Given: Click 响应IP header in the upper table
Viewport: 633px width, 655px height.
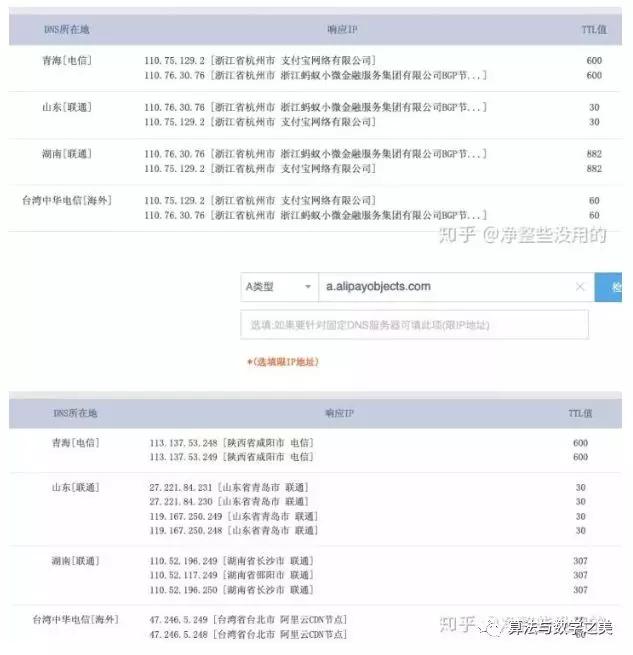Looking at the screenshot, I should [342, 30].
